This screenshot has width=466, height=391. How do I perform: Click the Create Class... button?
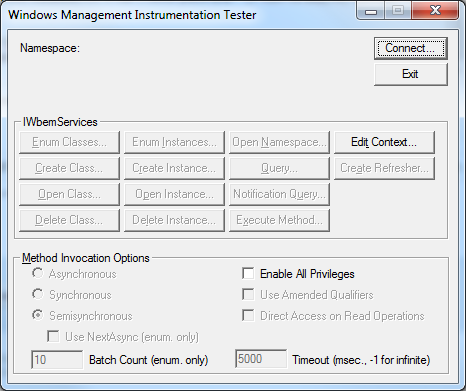69,168
